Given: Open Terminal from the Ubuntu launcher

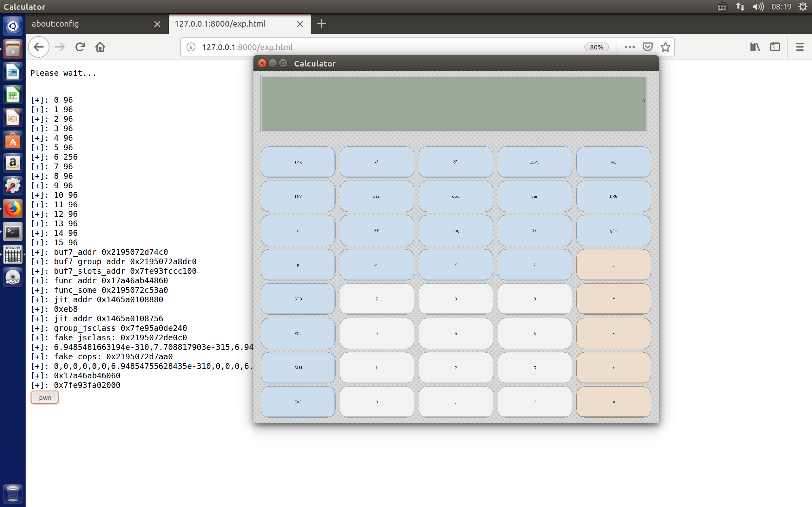Looking at the screenshot, I should coord(13,232).
